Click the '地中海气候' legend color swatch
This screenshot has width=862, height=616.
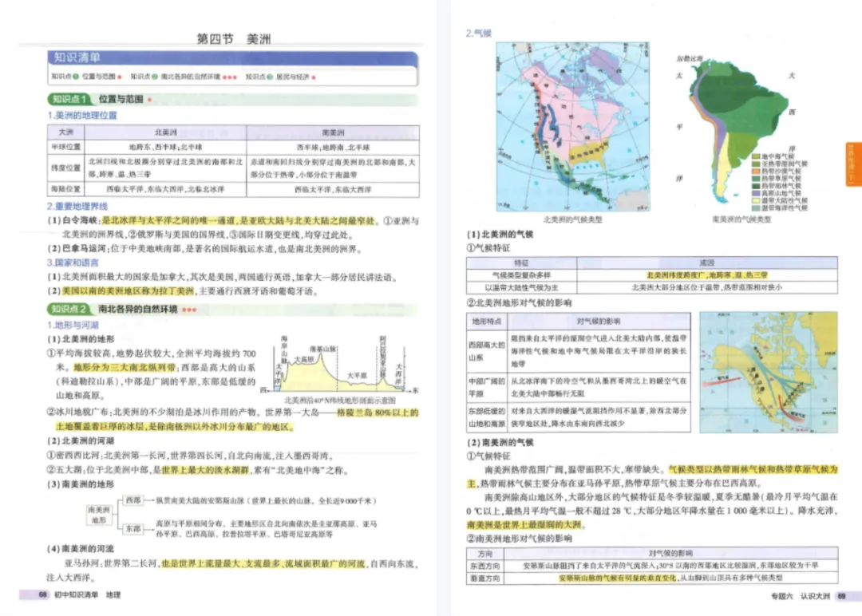click(x=756, y=157)
